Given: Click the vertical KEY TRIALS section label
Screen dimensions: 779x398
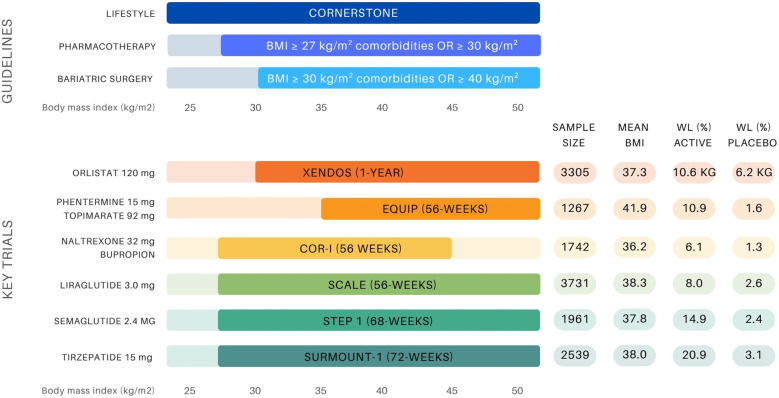Looking at the screenshot, I should (x=8, y=259).
